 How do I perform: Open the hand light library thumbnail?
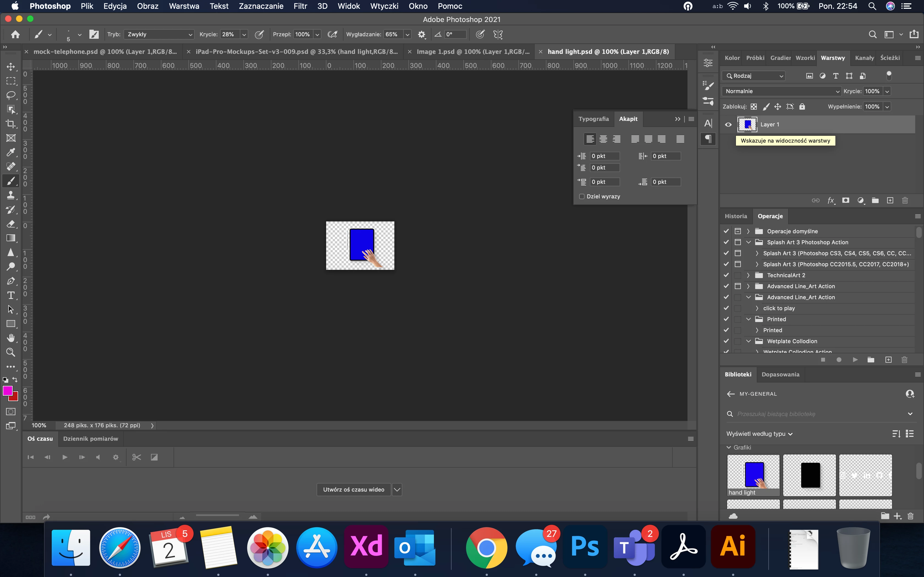click(753, 474)
